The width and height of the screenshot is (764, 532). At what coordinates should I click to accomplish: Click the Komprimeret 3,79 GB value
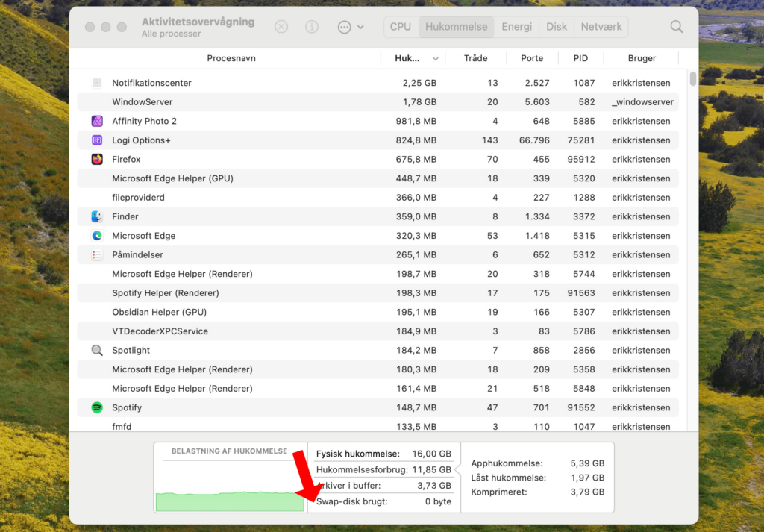(587, 492)
